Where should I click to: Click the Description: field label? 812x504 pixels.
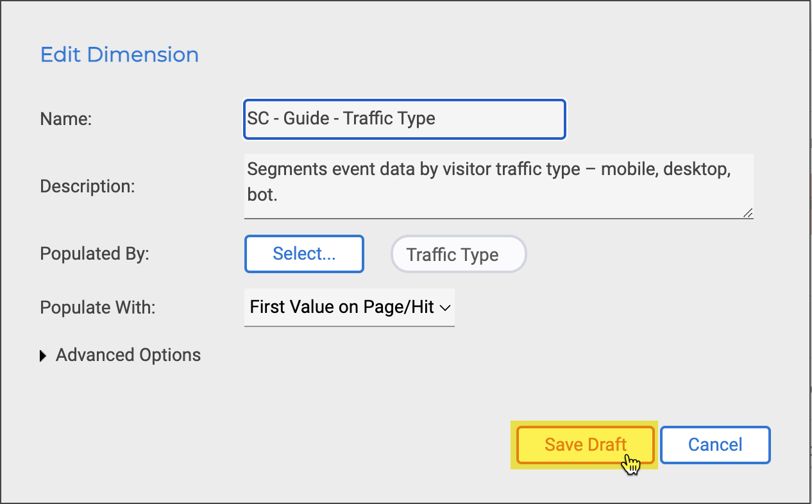(x=87, y=187)
